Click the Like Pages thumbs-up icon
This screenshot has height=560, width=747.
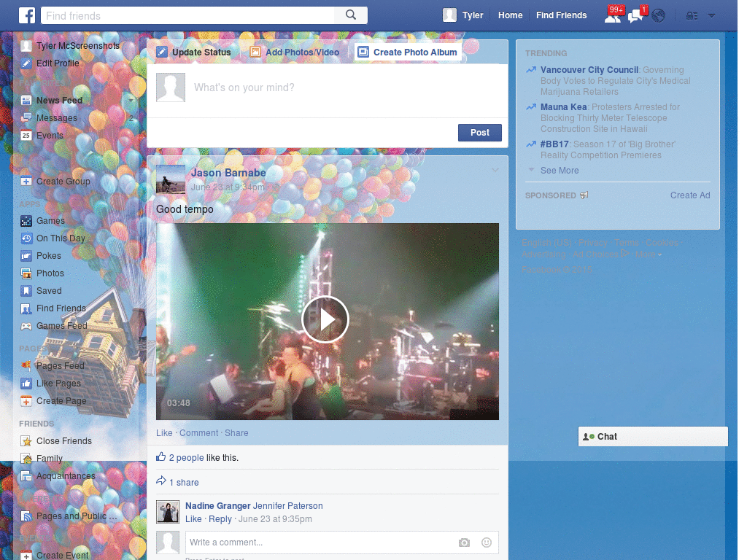tap(26, 384)
